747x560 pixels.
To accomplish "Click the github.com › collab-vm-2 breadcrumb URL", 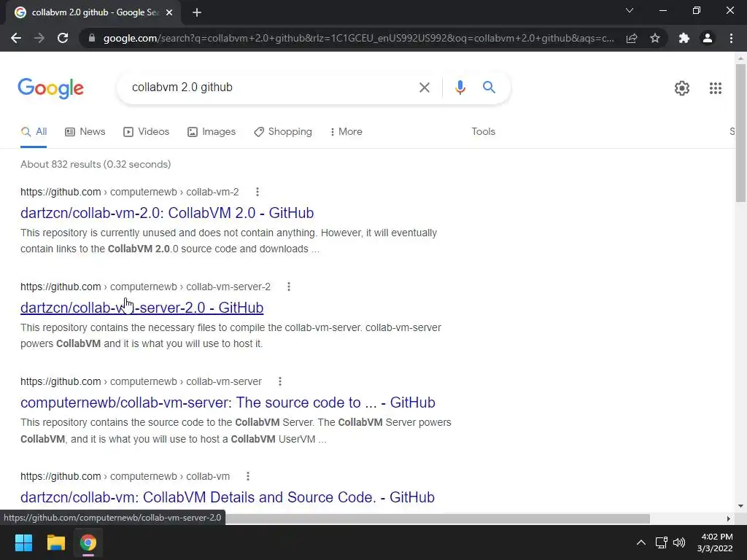I will pos(130,192).
